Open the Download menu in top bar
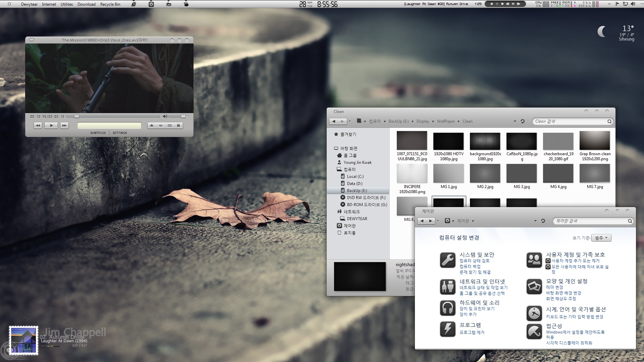Viewport: 644px width, 362px height. pos(87,4)
